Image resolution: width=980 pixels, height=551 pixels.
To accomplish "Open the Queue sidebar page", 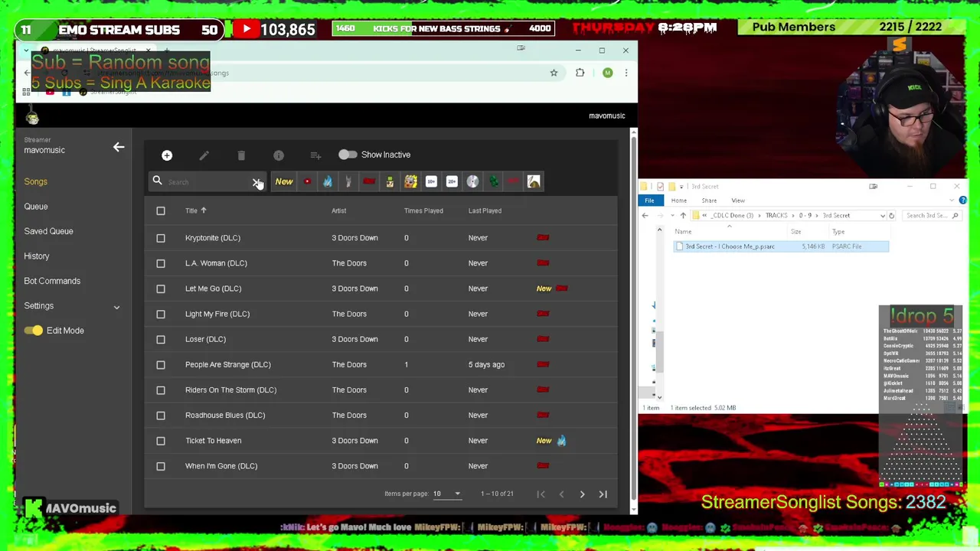I will [x=36, y=207].
